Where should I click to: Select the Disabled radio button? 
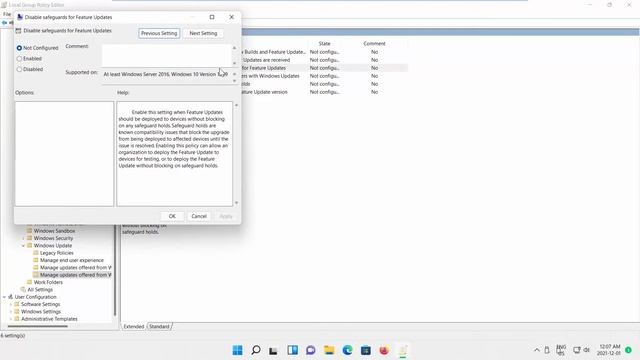click(x=19, y=69)
